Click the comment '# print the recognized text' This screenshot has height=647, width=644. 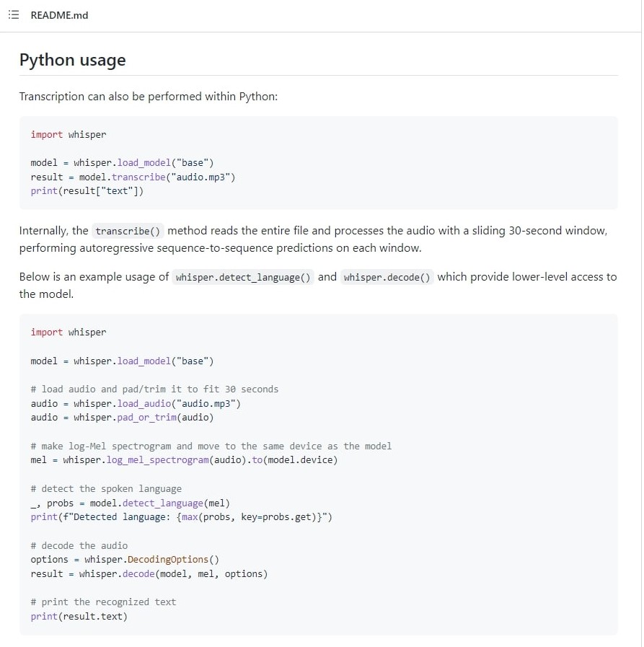pos(104,602)
